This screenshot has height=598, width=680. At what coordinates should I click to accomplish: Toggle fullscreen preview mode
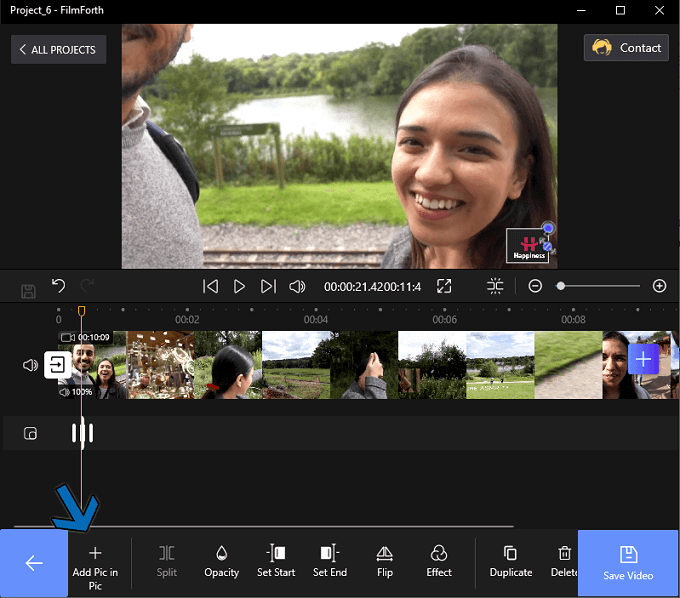444,286
